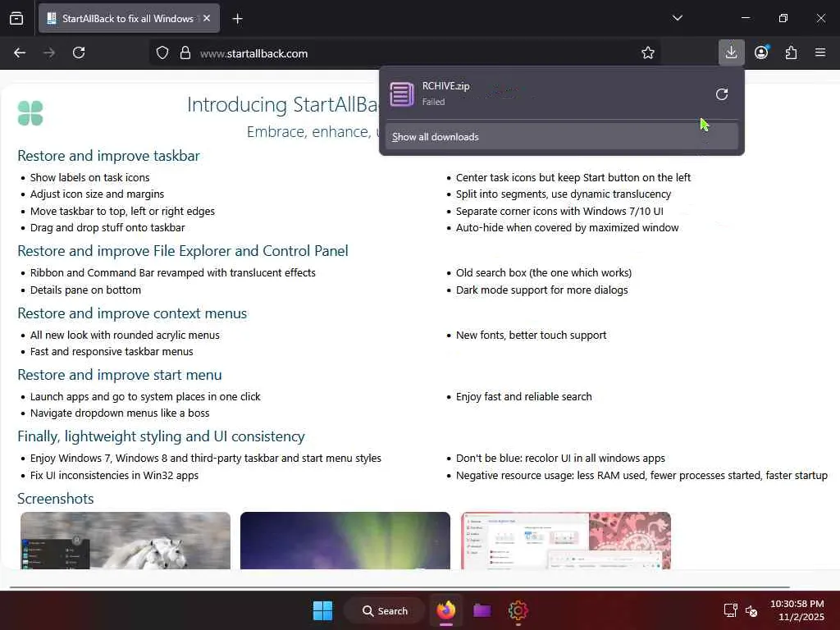Click the heading Restore and improve File Explorer

click(183, 251)
